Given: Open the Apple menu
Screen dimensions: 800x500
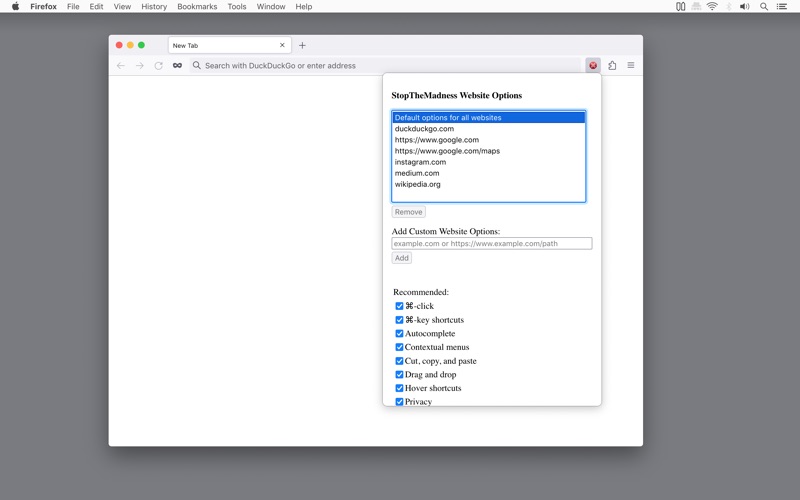Looking at the screenshot, I should 15,6.
